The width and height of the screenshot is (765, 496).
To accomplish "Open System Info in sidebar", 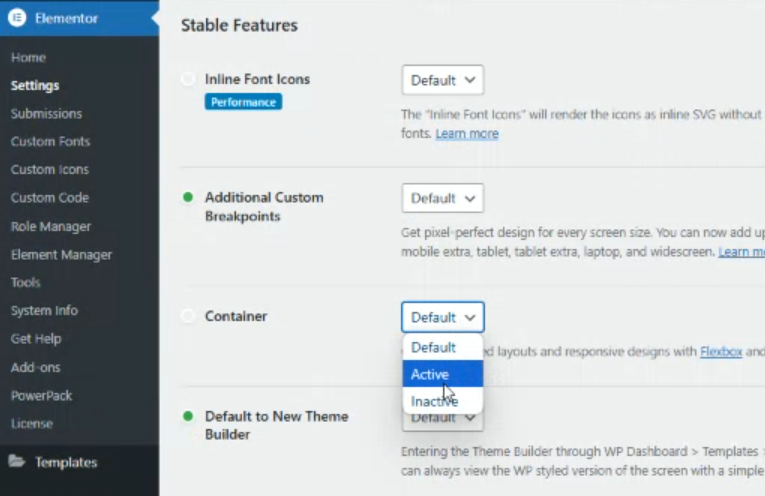I will click(x=44, y=310).
